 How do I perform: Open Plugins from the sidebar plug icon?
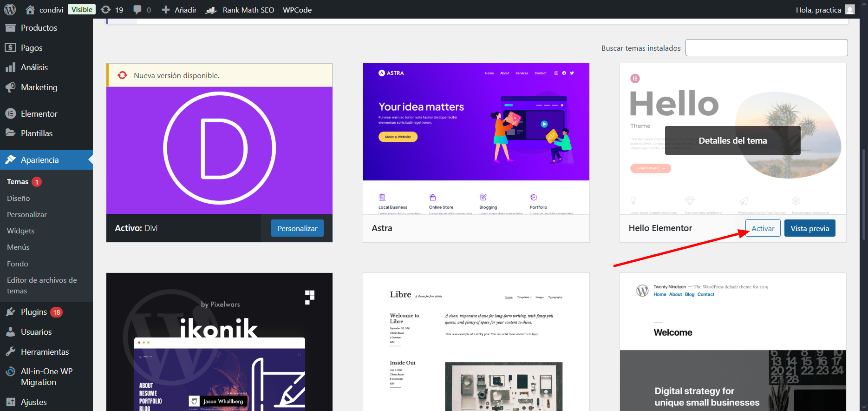coord(11,312)
